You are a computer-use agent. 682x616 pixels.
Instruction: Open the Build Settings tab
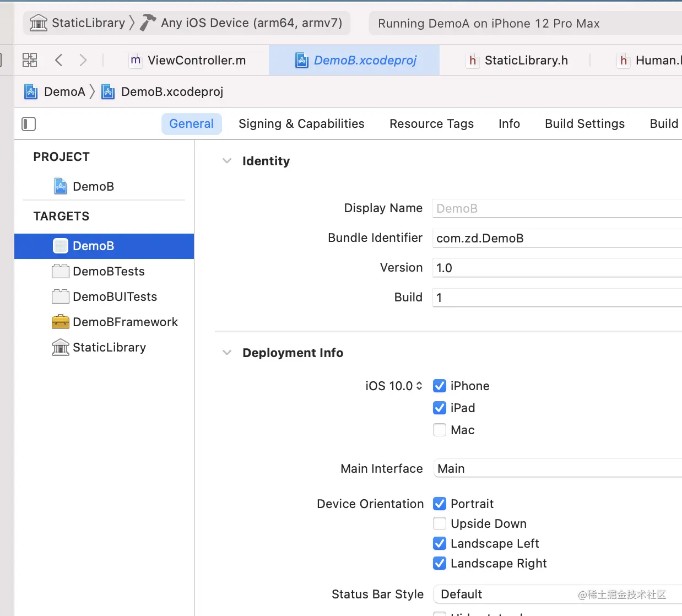[x=584, y=124]
